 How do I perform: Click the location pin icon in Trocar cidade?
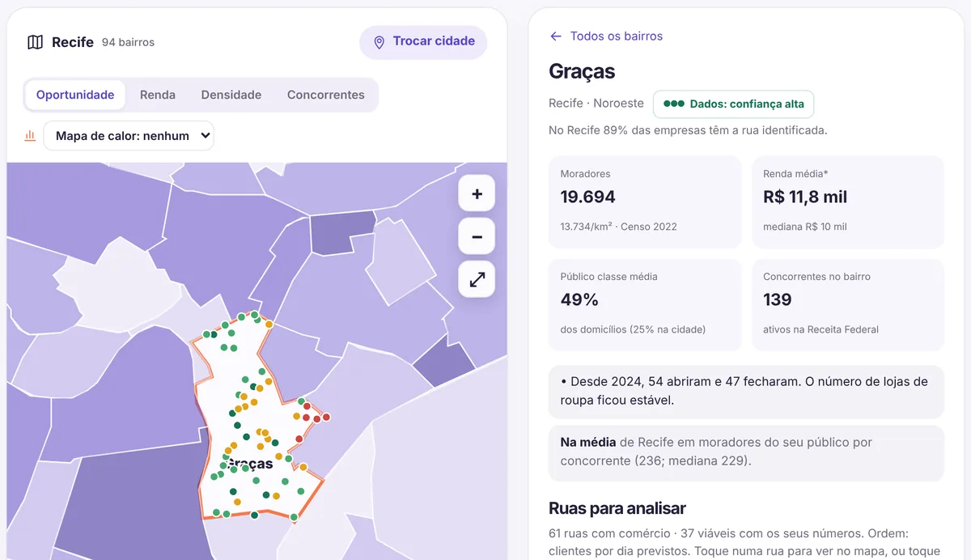coord(379,42)
